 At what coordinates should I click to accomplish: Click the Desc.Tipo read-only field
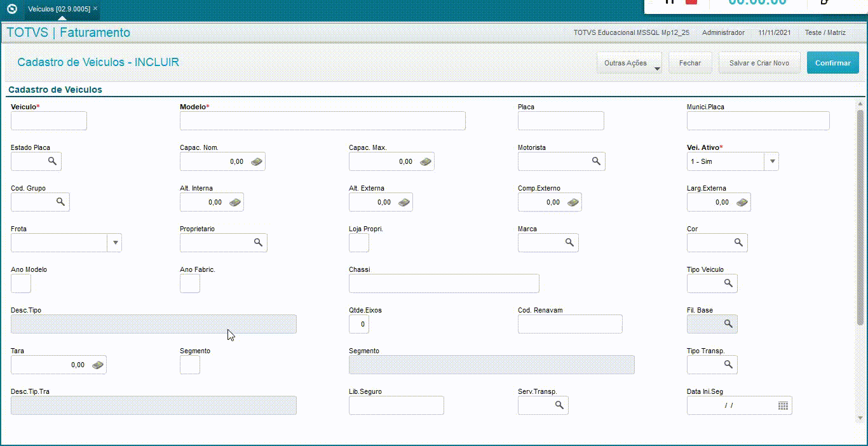[154, 324]
